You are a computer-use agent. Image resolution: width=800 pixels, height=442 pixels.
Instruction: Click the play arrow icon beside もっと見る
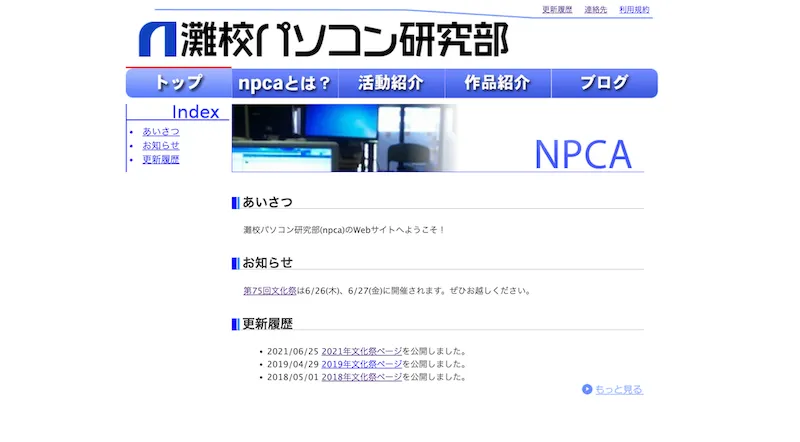point(587,389)
